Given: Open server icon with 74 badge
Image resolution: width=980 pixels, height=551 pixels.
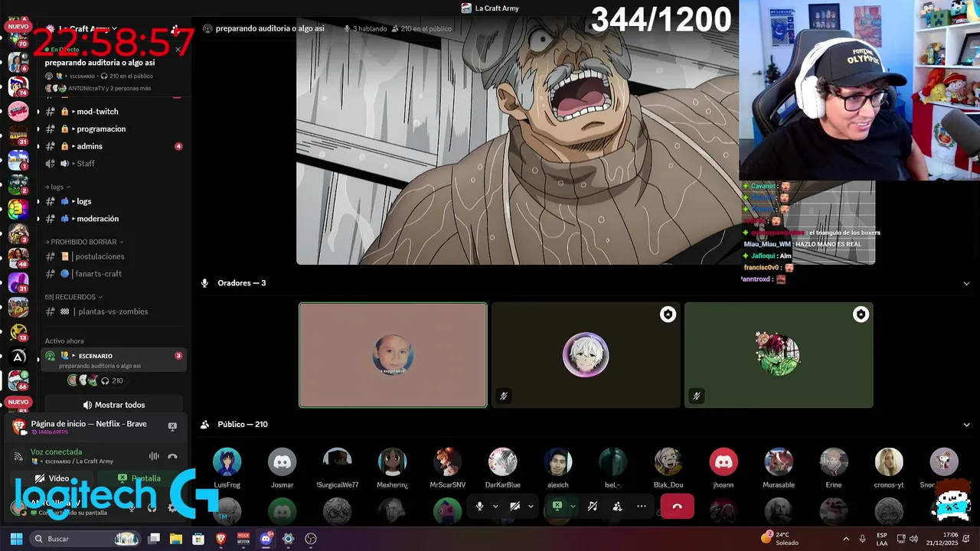Looking at the screenshot, I should click(18, 86).
